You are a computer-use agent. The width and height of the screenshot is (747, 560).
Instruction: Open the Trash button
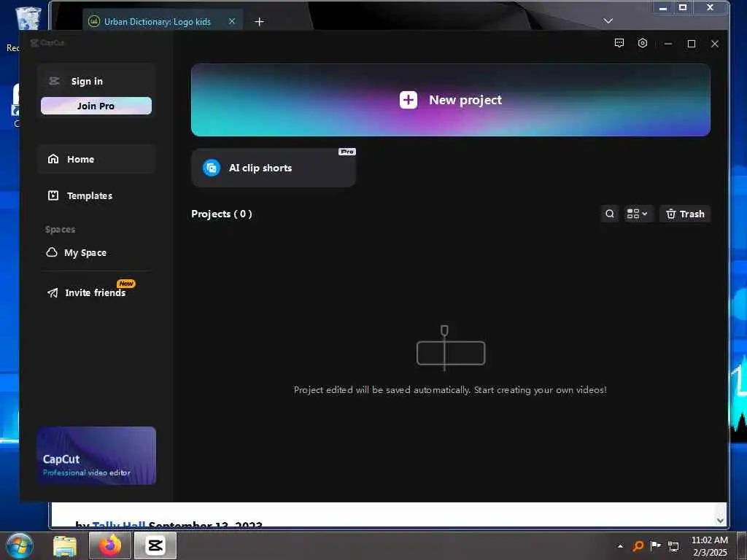(x=685, y=214)
